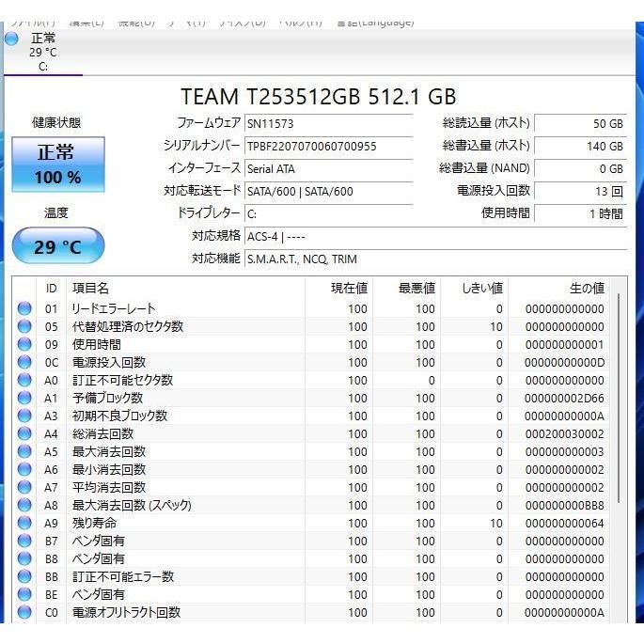Click the power on count value 13 回
This screenshot has width=644, height=644.
(580, 192)
